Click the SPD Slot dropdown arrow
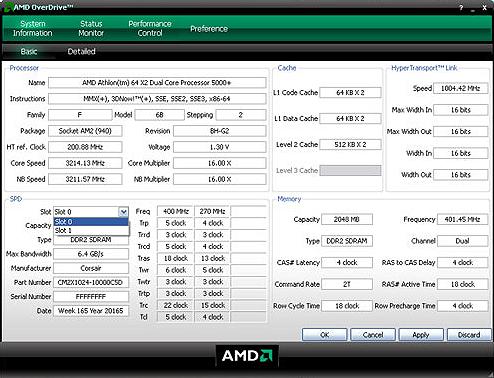Viewport: 494px width, 378px height. [x=123, y=212]
